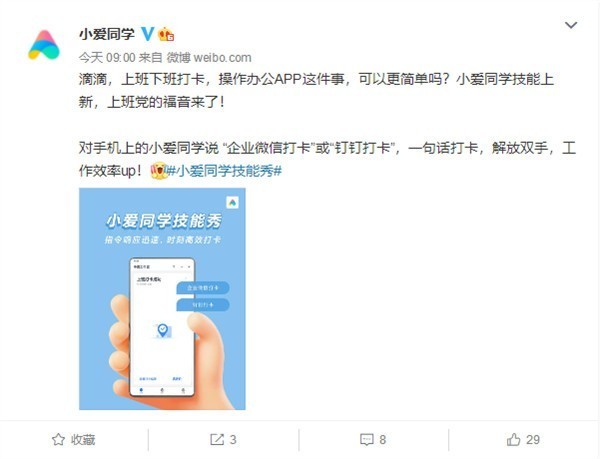
Task: Click the blue verified V badge
Action: click(148, 34)
